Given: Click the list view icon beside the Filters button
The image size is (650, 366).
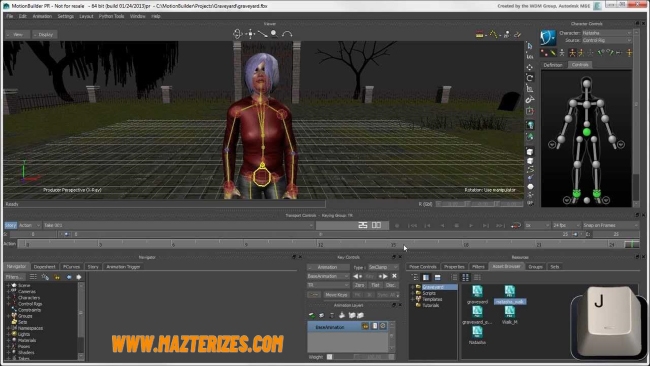Looking at the screenshot, I should pos(33,277).
